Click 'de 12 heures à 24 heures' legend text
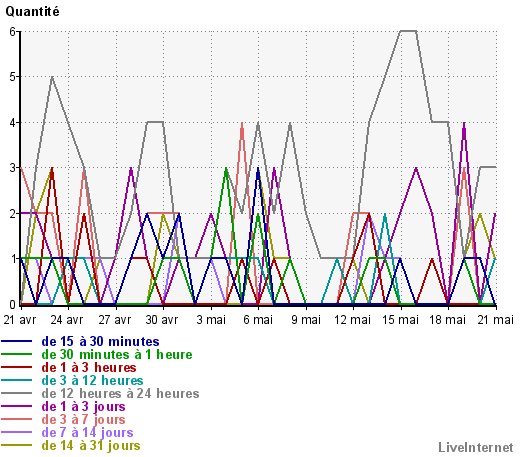Viewport: 520px width, 457px height. pyautogui.click(x=120, y=394)
